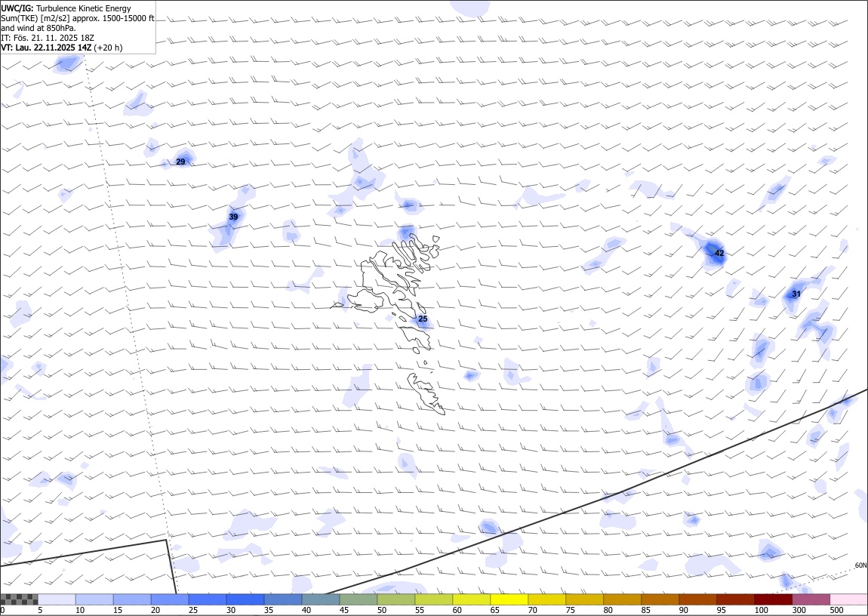Click the 300–500 mauve legend swatch
The width and height of the screenshot is (868, 616).
(811, 599)
